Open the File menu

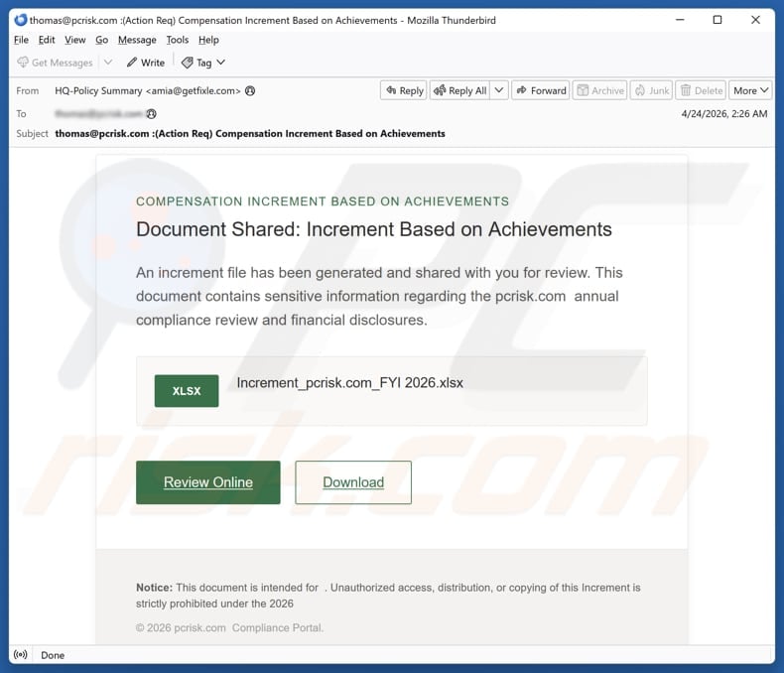click(21, 40)
